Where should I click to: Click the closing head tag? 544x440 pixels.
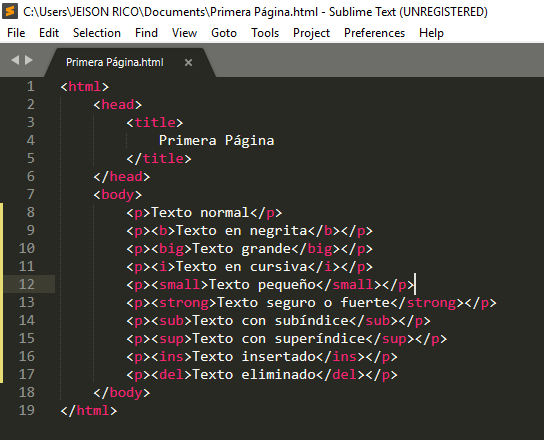(122, 177)
